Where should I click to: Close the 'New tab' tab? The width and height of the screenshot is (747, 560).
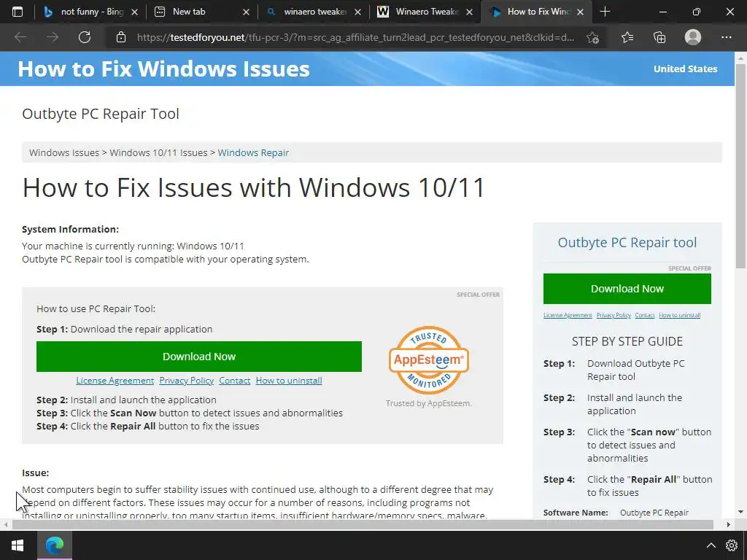click(246, 12)
